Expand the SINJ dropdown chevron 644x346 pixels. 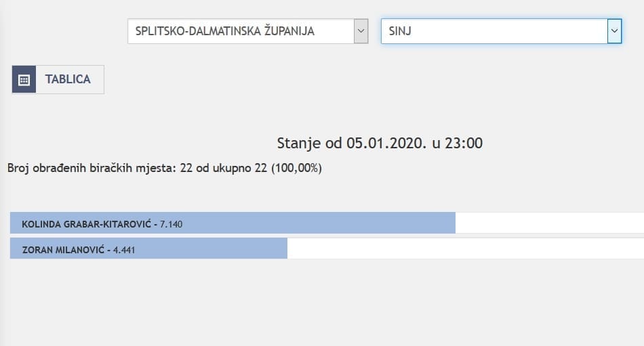[614, 31]
